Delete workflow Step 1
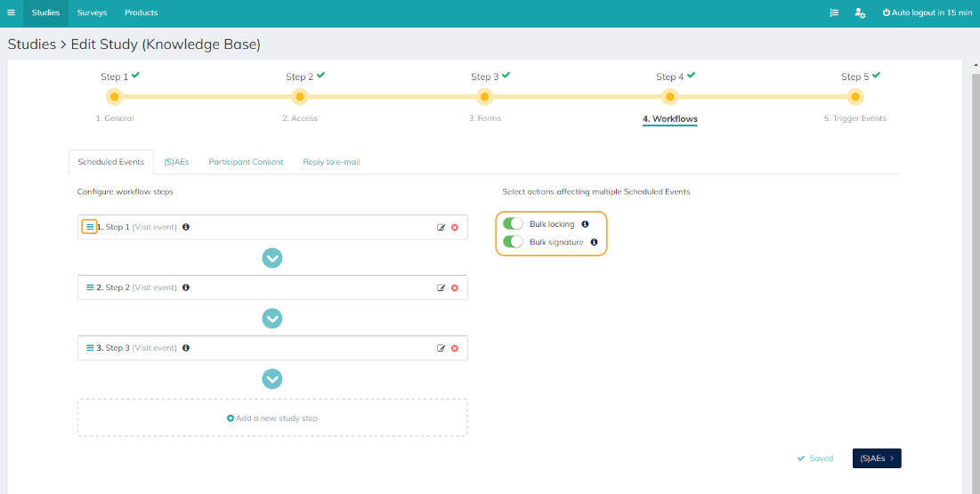Viewport: 980px width, 494px height. (x=454, y=227)
